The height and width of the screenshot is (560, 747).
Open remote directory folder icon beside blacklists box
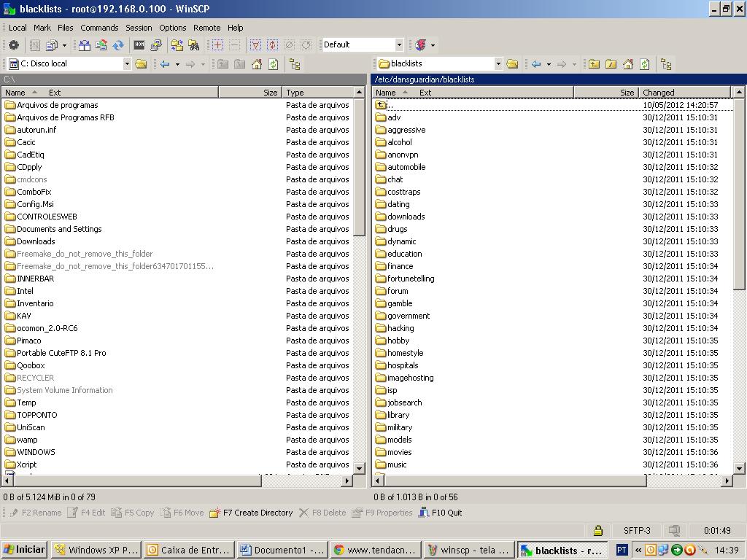(512, 64)
